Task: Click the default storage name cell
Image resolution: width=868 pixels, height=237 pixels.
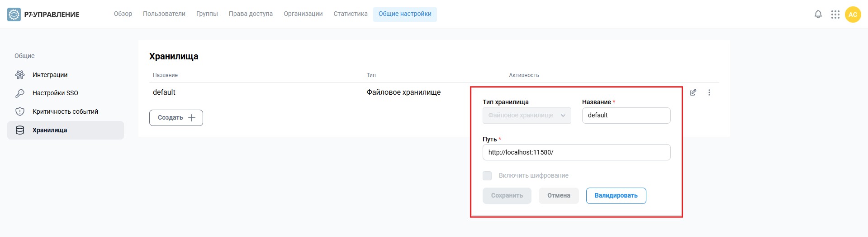Action: click(x=164, y=92)
